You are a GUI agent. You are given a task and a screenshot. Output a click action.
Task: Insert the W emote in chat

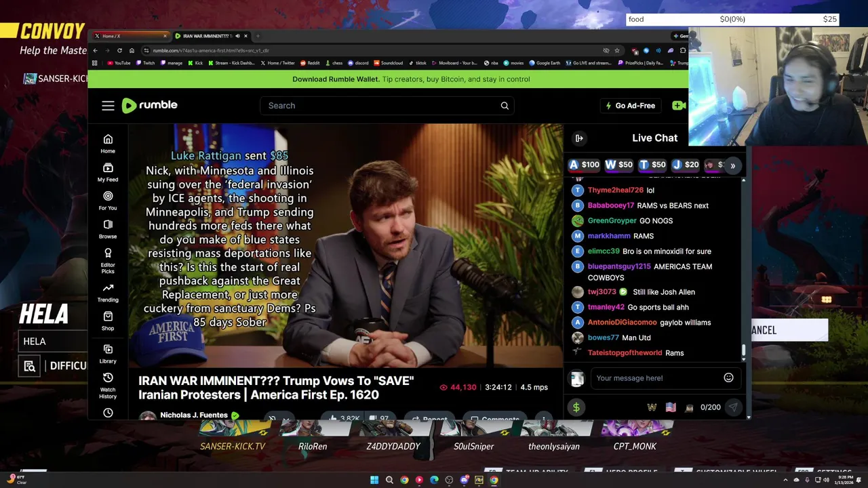[x=652, y=407]
